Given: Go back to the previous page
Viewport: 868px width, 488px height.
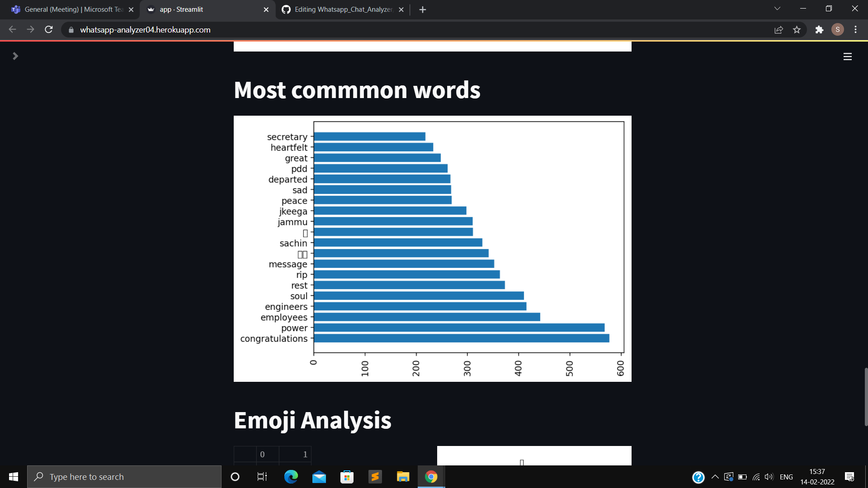Looking at the screenshot, I should (11, 29).
